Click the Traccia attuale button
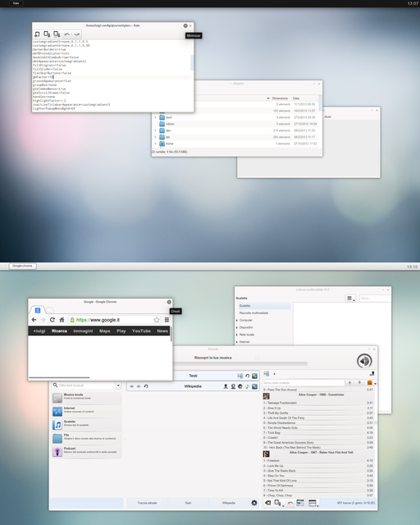Screen dimensions: 420x525 (147, 503)
